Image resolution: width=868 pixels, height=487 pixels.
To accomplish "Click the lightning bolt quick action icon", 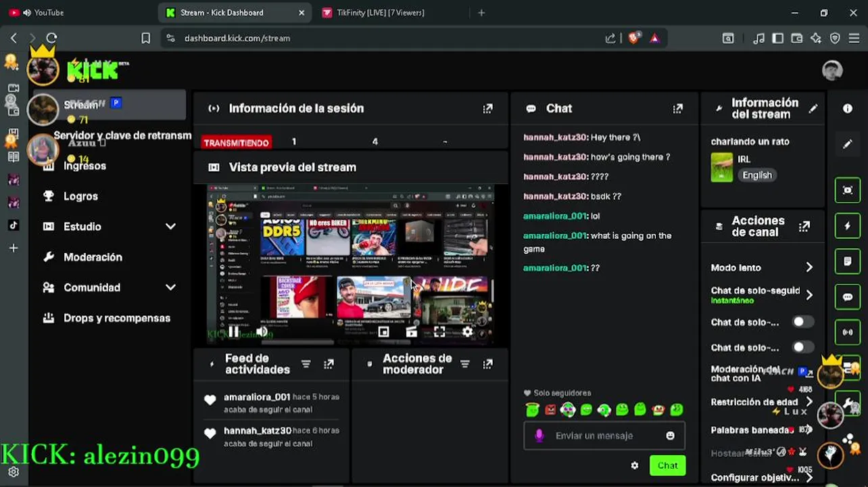I will point(848,226).
